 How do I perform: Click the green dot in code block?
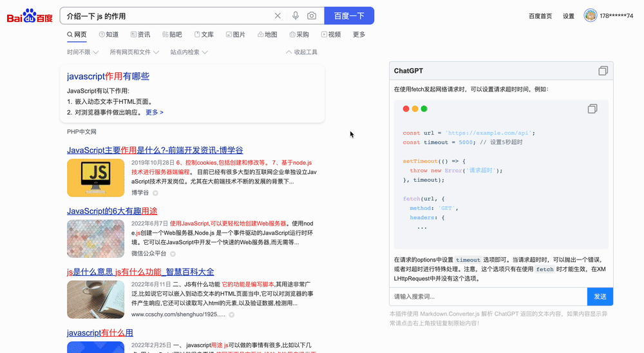click(x=424, y=108)
